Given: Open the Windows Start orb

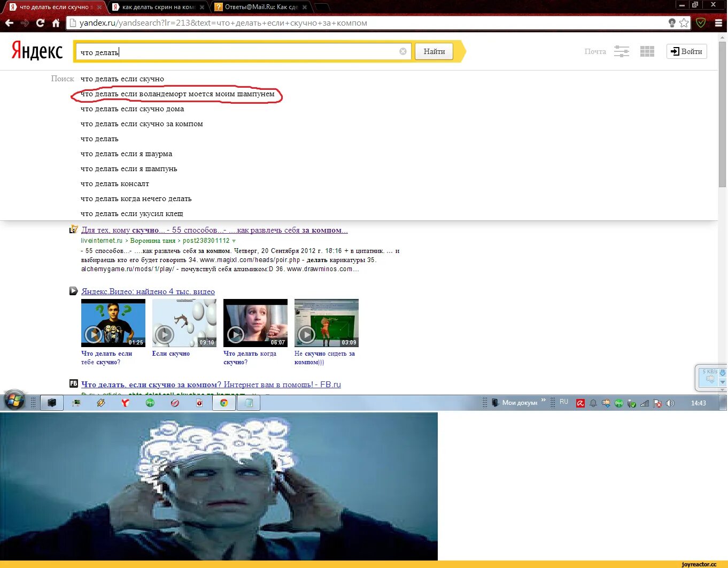Looking at the screenshot, I should [14, 401].
